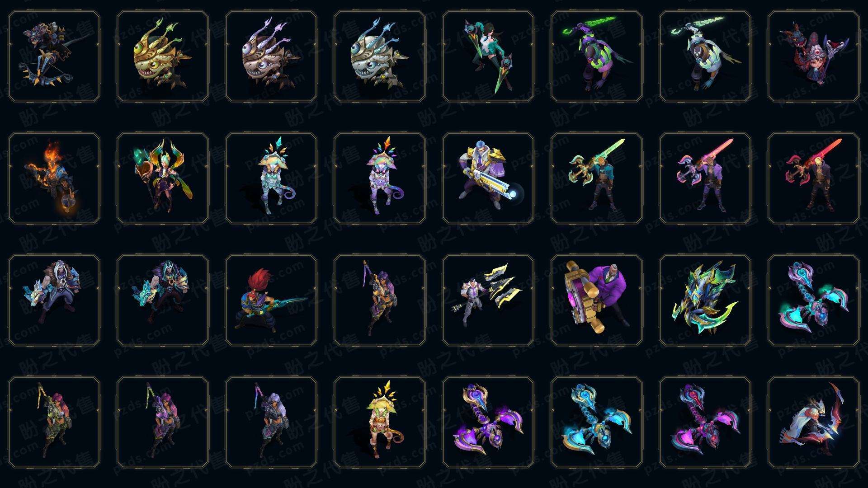Image resolution: width=868 pixels, height=488 pixels.
Task: Click the white-haired brawler with ice gauntlet
Action: tap(54, 300)
